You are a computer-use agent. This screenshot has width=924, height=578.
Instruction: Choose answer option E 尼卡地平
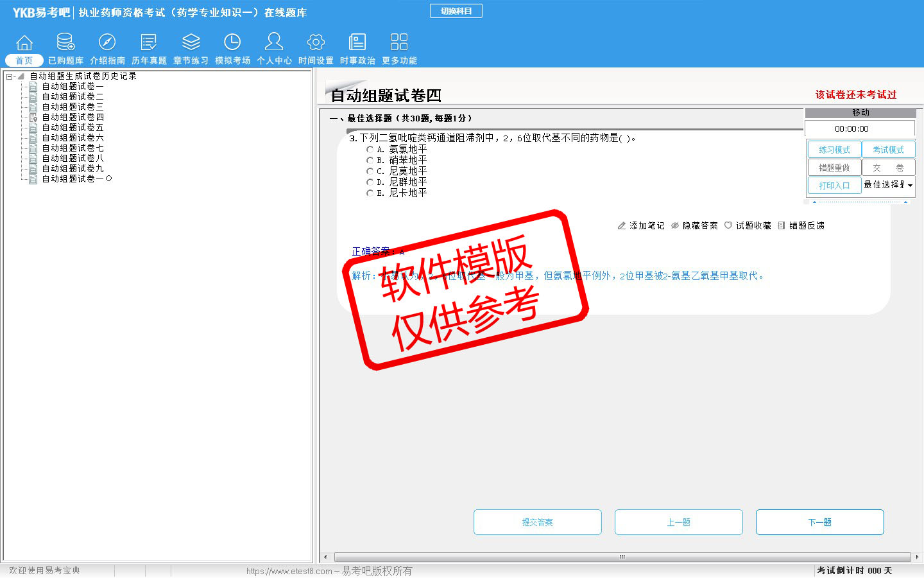370,193
